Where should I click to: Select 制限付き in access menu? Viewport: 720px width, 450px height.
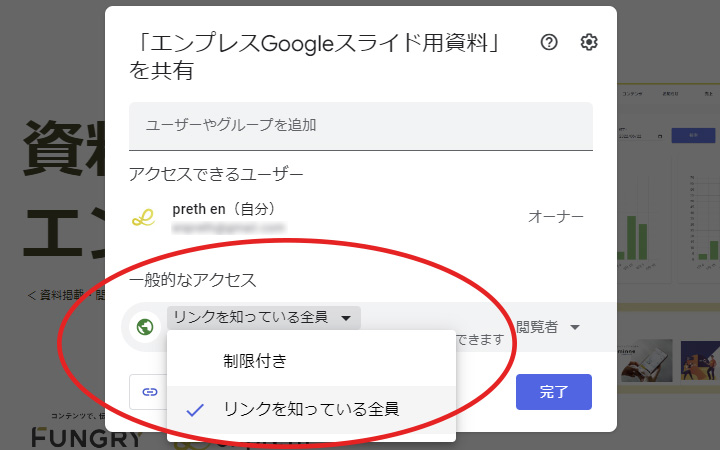click(311, 361)
